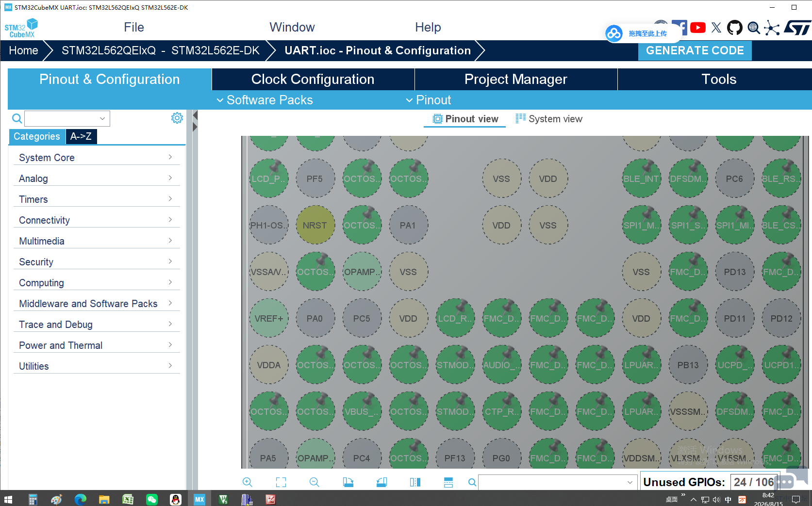
Task: Open the X (Twitter) link icon
Action: pos(716,28)
